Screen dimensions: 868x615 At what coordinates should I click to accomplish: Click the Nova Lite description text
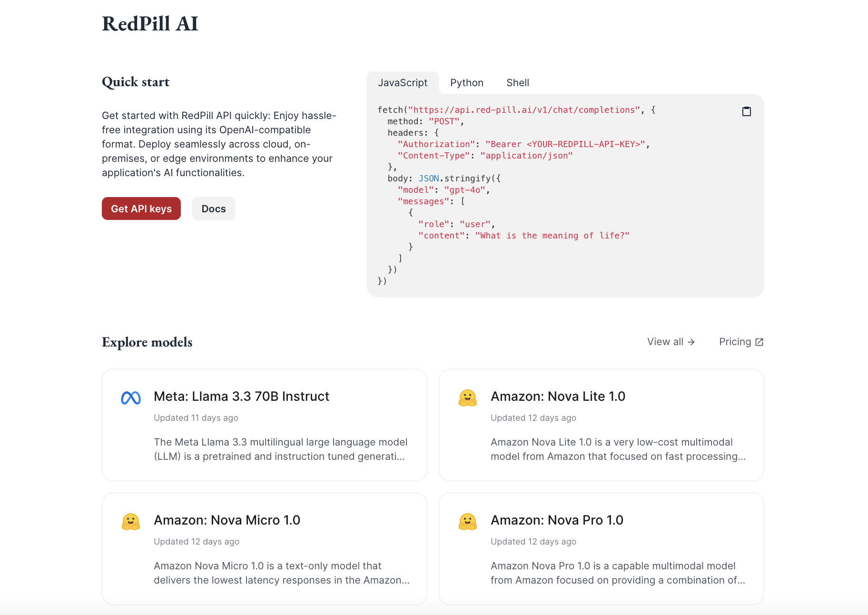pos(618,449)
